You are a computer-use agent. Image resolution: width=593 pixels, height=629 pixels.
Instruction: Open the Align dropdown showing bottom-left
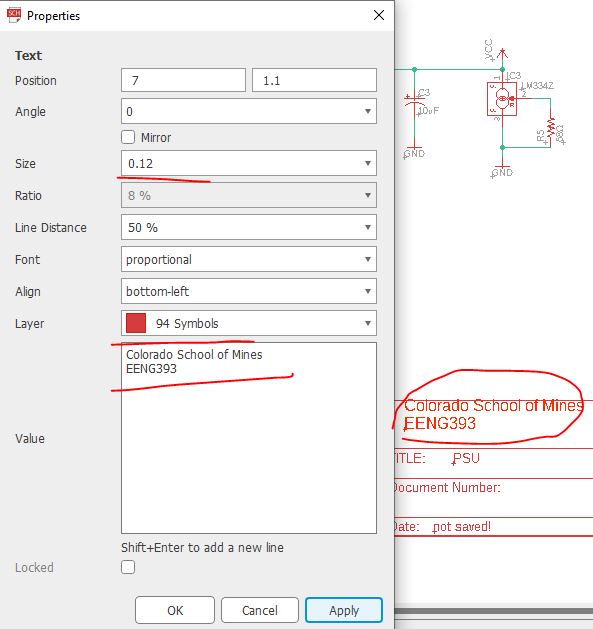coord(249,291)
